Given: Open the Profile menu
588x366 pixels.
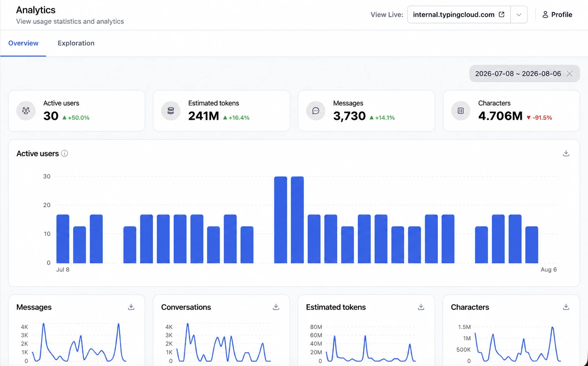Looking at the screenshot, I should pos(557,15).
